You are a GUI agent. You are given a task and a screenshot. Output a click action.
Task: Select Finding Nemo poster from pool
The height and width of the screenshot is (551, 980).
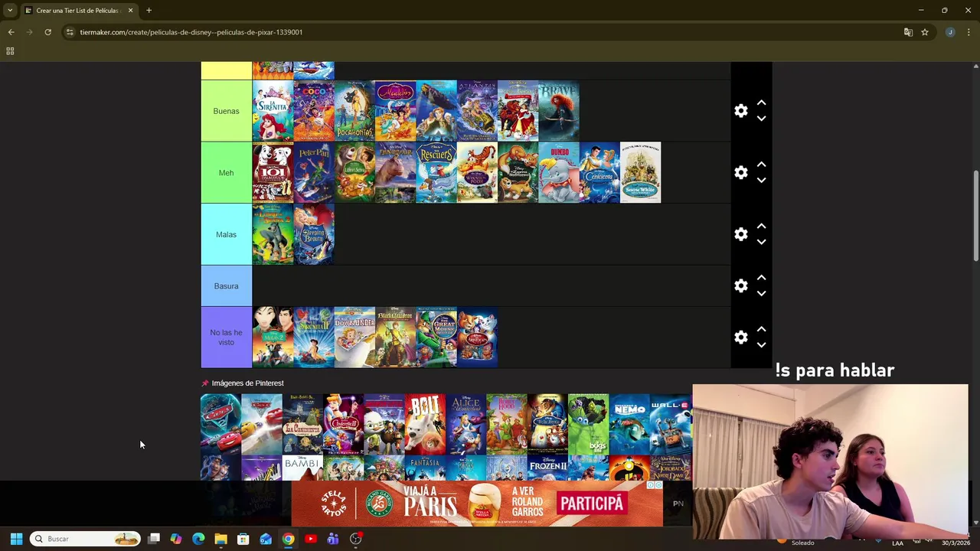tap(629, 424)
